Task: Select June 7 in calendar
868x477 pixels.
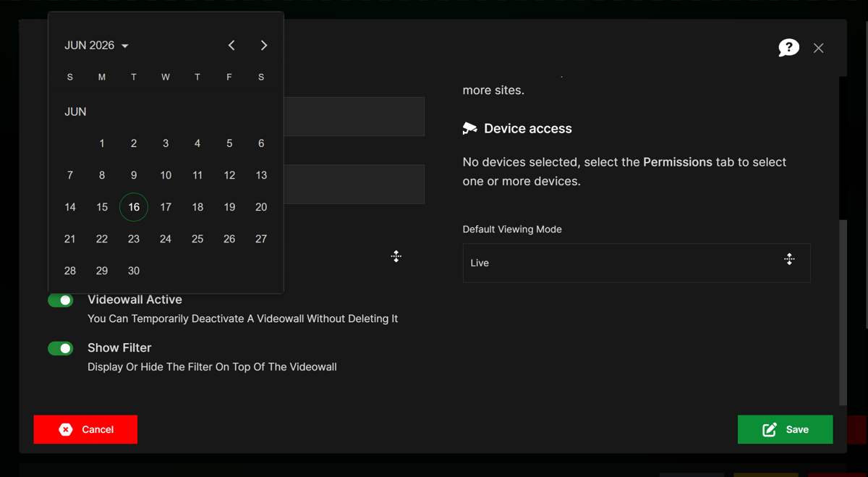Action: 70,175
